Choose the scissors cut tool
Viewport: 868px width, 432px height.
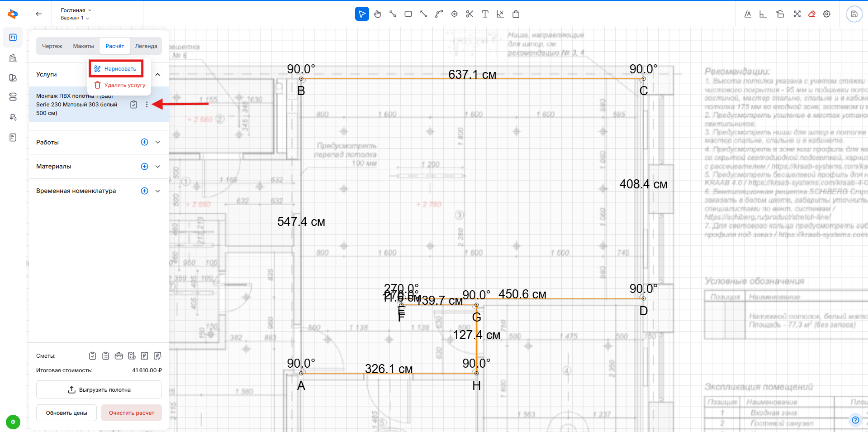[x=470, y=14]
